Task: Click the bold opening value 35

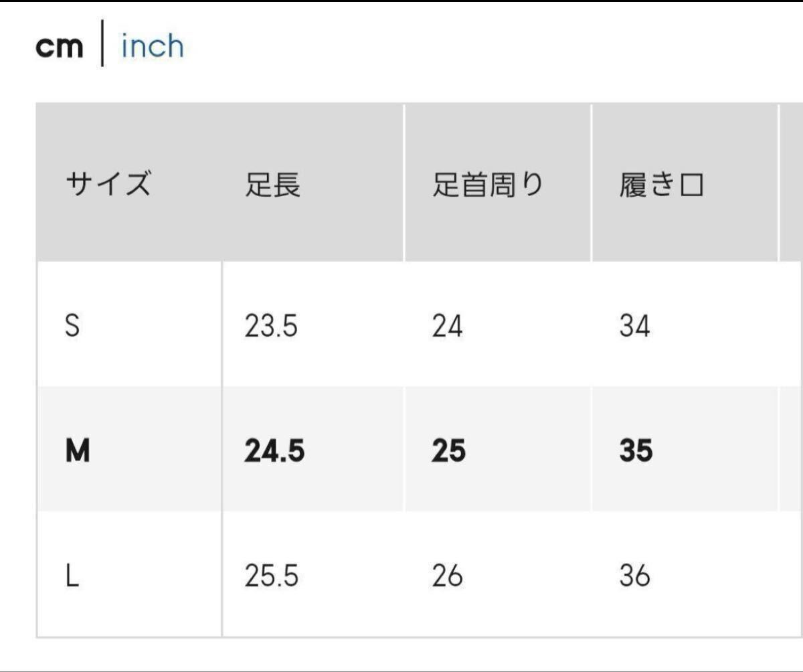Action: tap(636, 452)
